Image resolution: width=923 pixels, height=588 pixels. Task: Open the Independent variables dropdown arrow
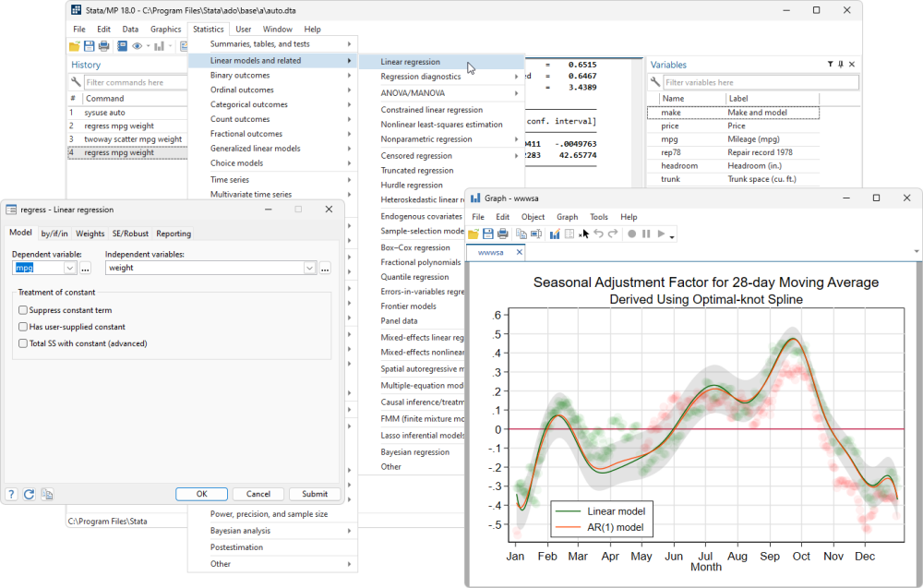(309, 268)
